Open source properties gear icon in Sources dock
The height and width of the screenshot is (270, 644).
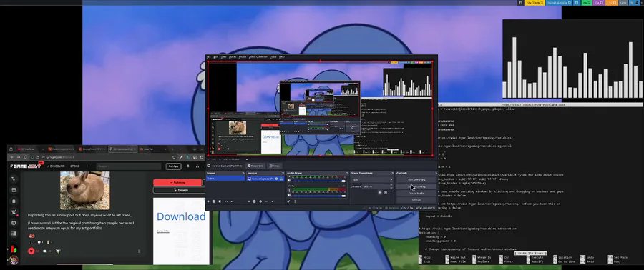(260, 201)
